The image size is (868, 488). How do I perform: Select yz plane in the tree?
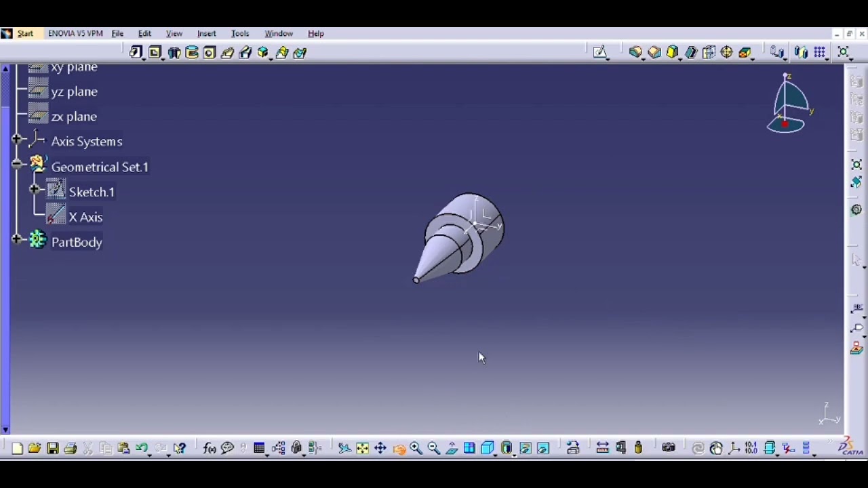74,91
